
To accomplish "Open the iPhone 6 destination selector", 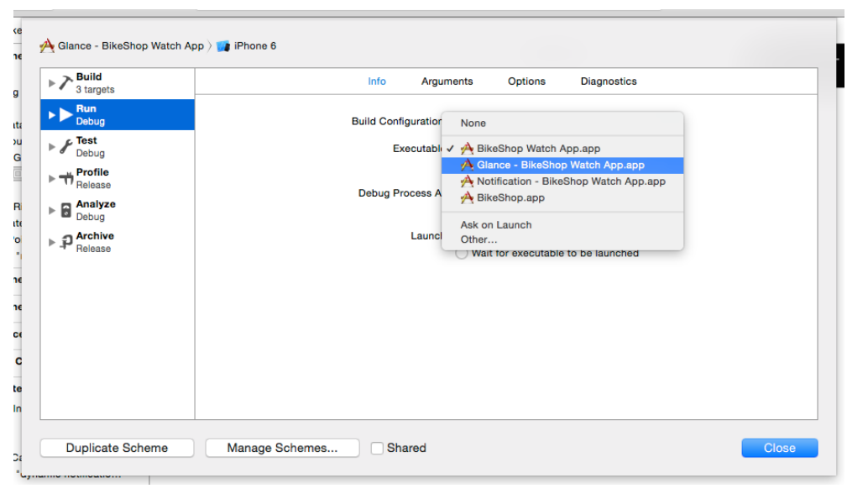I will click(246, 46).
